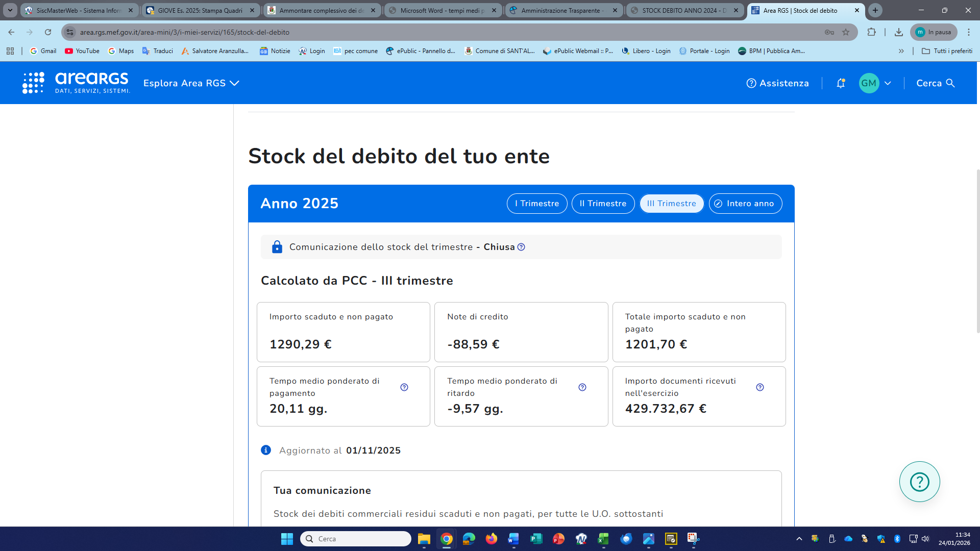Open the round floating help button
Screen dimensions: 980x551
pos(919,482)
